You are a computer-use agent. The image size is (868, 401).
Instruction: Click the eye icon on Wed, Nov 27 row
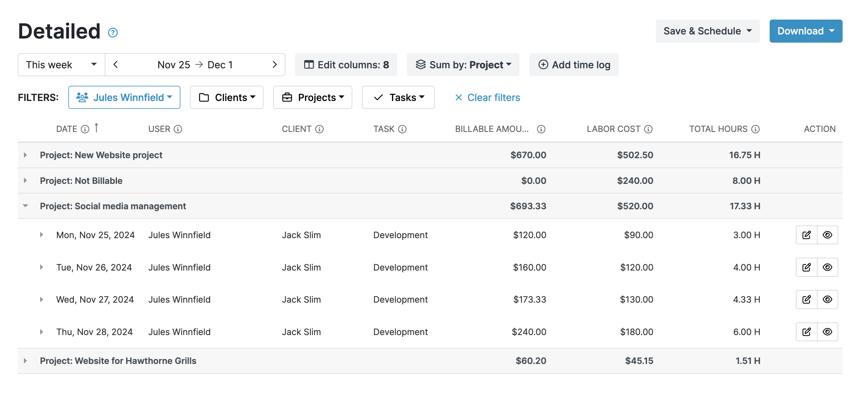827,299
